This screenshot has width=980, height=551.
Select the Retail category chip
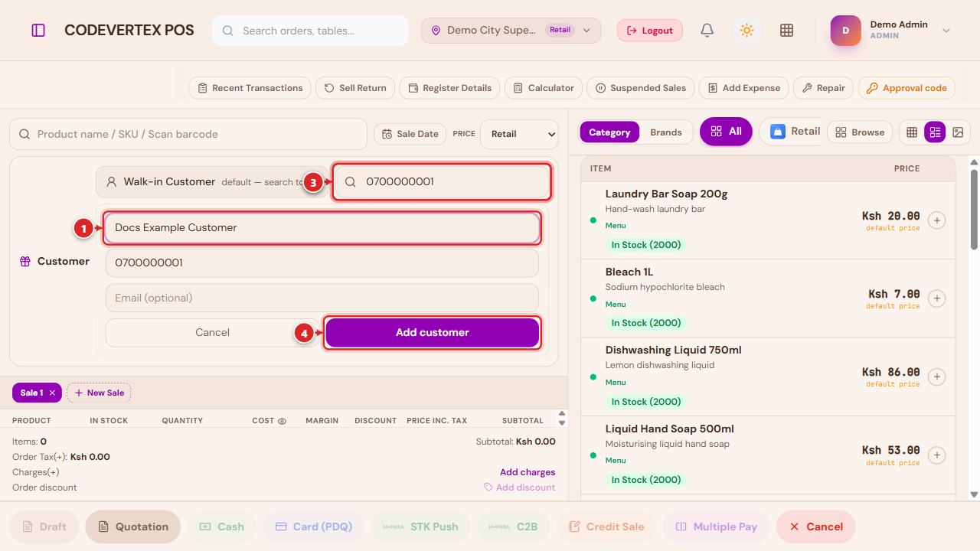click(791, 132)
